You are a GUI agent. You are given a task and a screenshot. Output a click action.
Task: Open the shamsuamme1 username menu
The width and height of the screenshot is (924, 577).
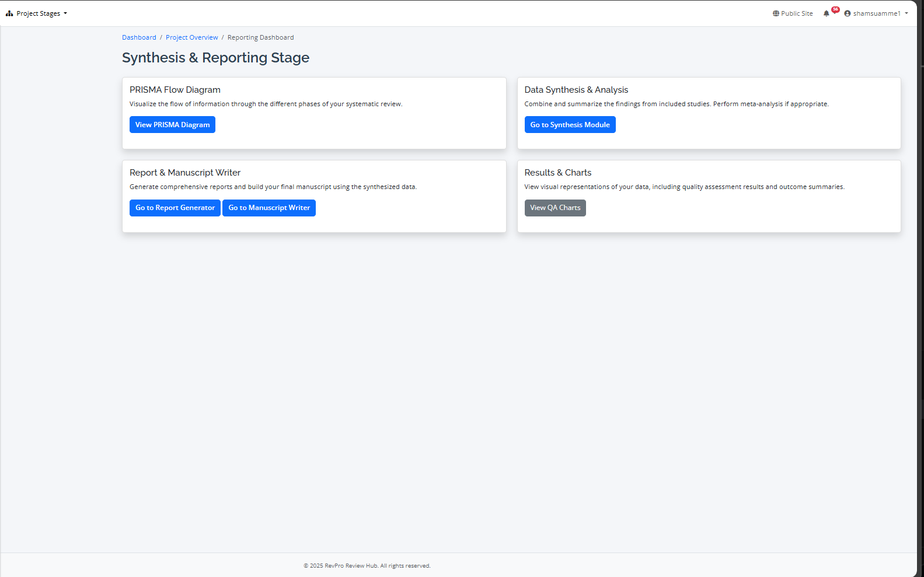click(876, 13)
